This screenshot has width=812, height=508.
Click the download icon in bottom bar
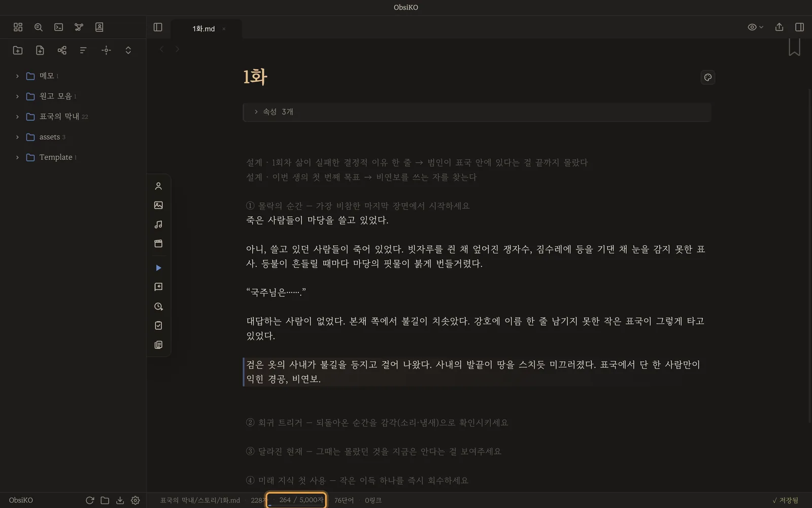[x=120, y=500]
